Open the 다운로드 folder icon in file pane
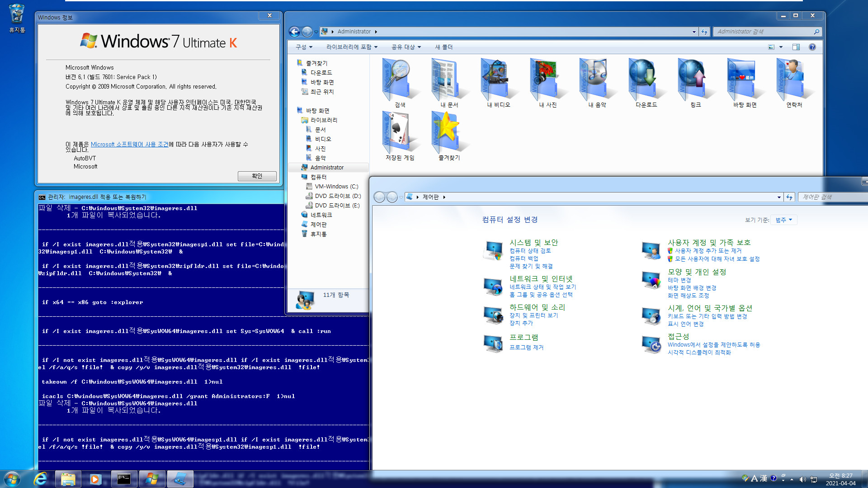Screen dimensions: 868x488 click(646, 83)
